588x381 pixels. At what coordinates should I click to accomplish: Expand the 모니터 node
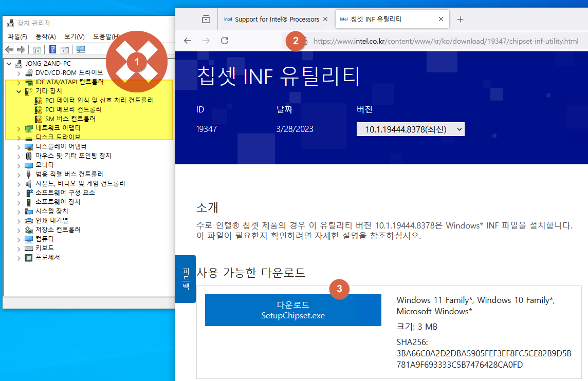[x=19, y=165]
